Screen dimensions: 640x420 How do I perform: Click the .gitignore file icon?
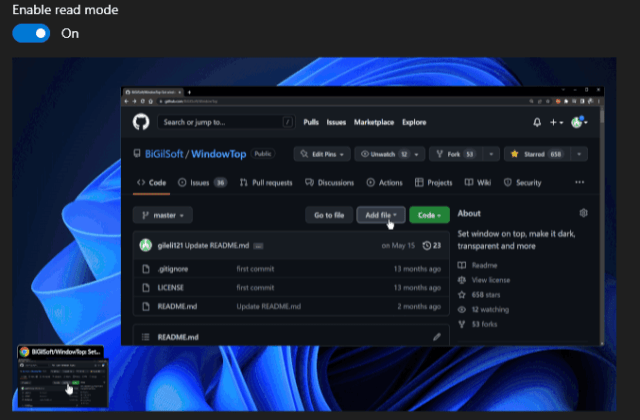(x=146, y=269)
